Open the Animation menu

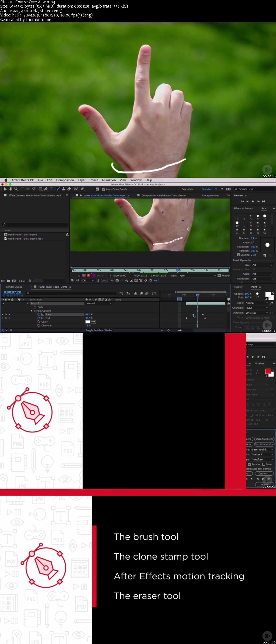tap(109, 180)
